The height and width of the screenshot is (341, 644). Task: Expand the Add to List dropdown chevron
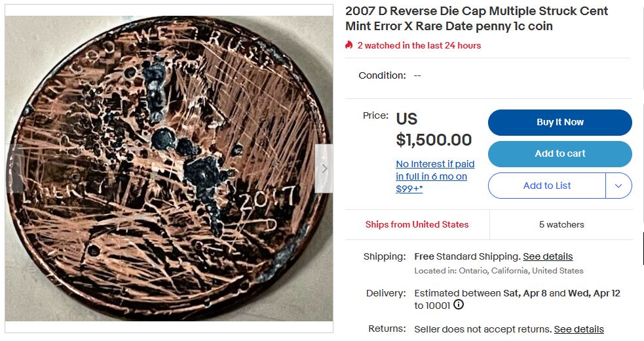[618, 186]
